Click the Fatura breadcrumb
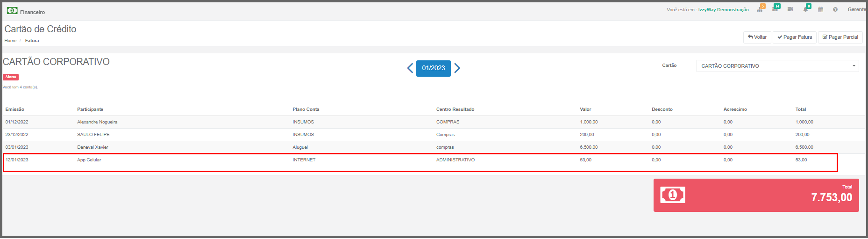The image size is (868, 239). point(32,41)
